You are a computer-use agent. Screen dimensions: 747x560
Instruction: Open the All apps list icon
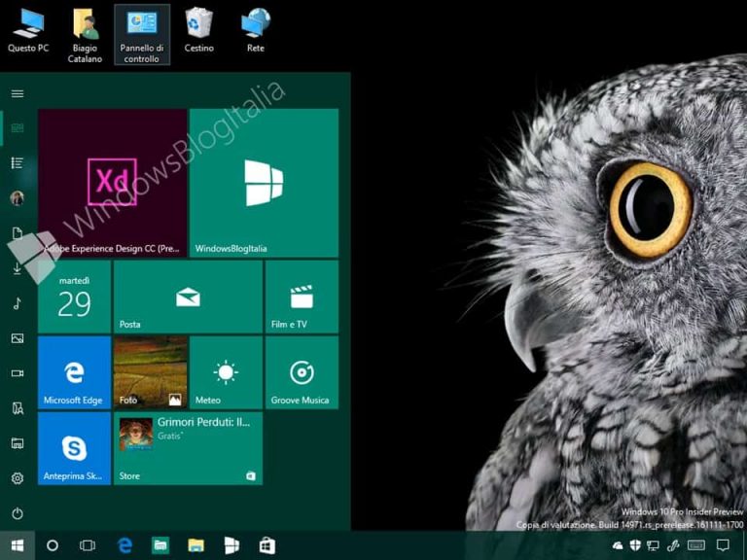coord(18,163)
